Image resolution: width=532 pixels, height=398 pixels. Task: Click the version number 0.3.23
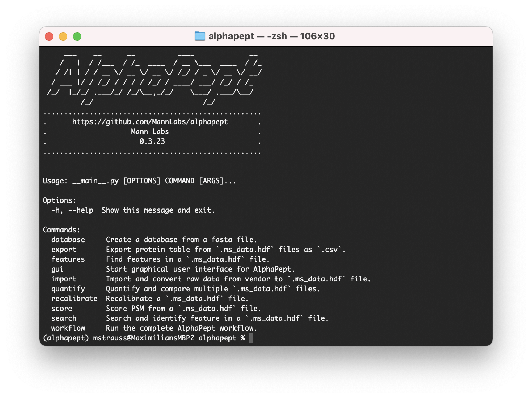152,141
